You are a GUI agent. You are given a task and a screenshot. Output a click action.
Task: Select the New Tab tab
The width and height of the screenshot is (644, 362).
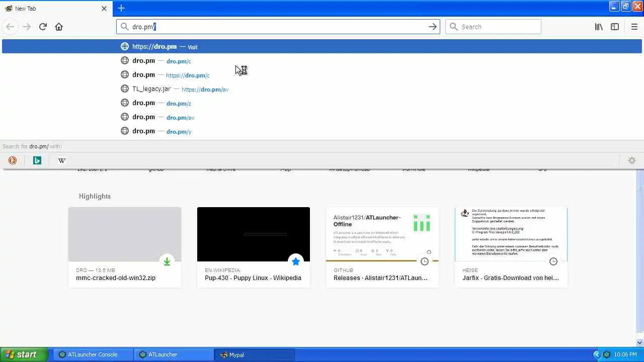click(x=55, y=9)
